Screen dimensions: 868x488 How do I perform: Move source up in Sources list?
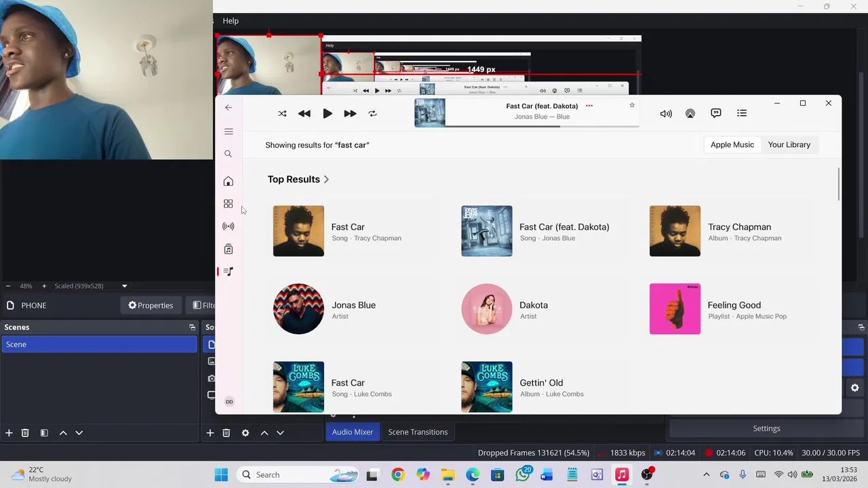click(264, 433)
